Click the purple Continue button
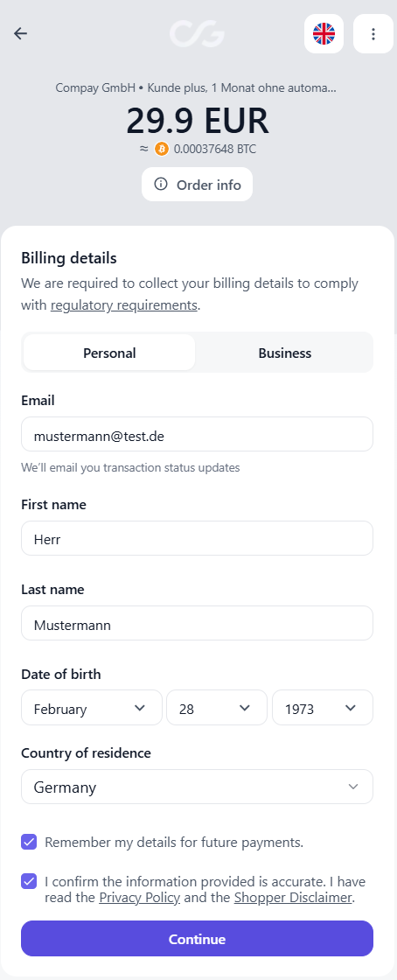The height and width of the screenshot is (980, 397). coord(198,939)
